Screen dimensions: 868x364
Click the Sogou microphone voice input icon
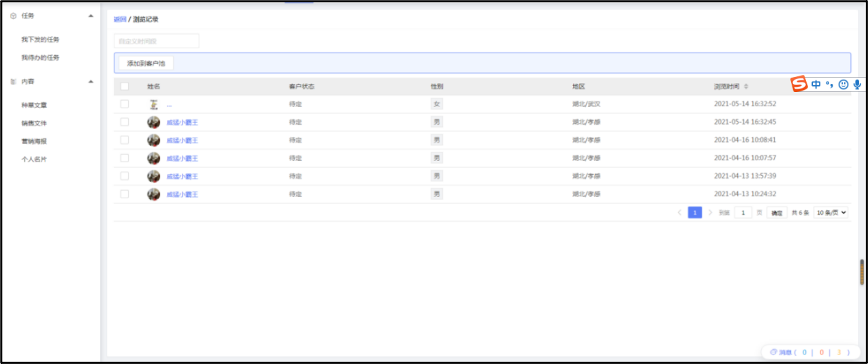click(x=857, y=85)
